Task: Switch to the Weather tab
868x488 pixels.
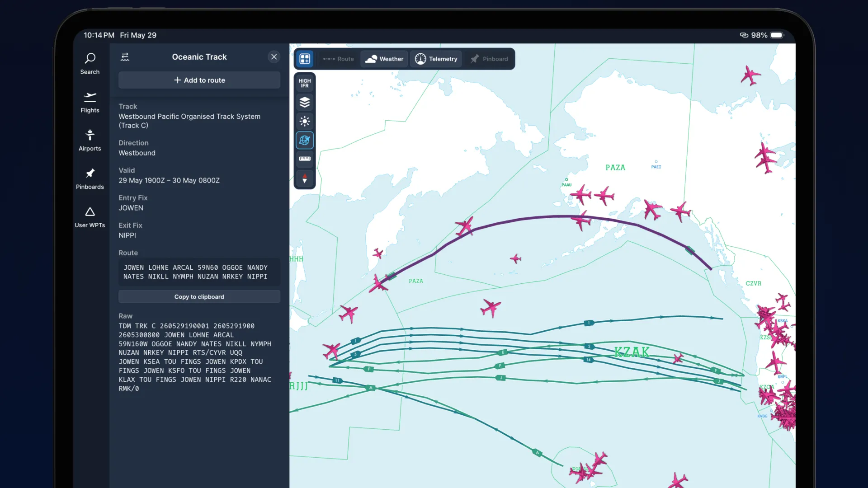Action: click(x=384, y=59)
